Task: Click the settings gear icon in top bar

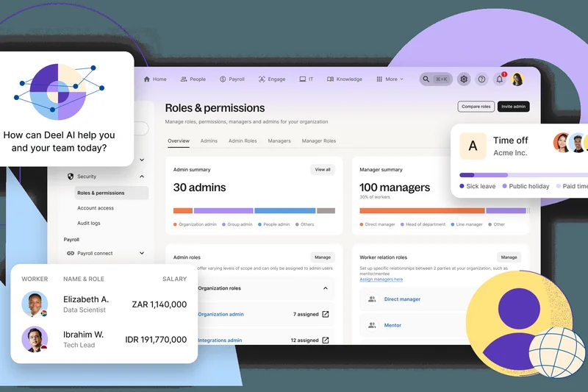Action: tap(464, 79)
